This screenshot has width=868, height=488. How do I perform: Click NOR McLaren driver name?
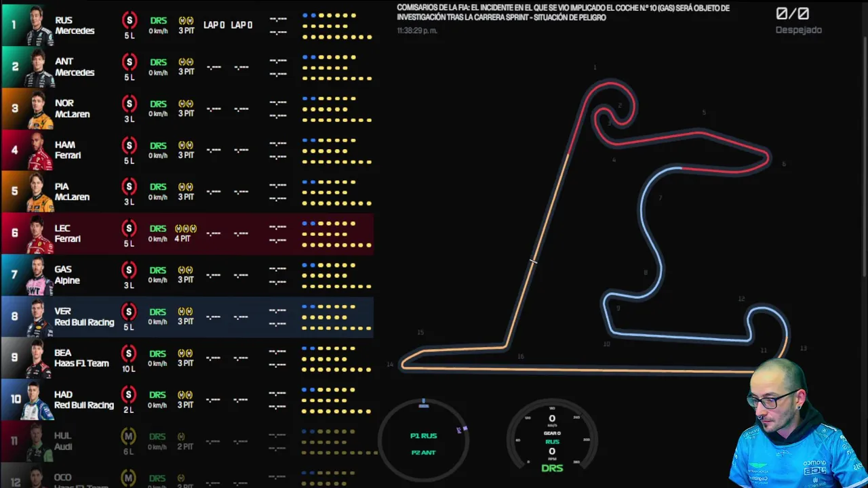point(72,108)
